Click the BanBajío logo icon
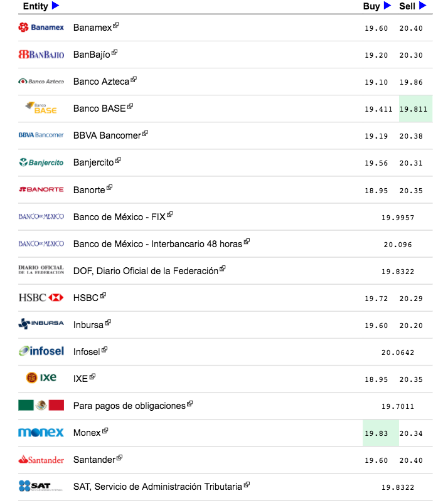Viewport: 448px width, 503px height. (x=41, y=55)
